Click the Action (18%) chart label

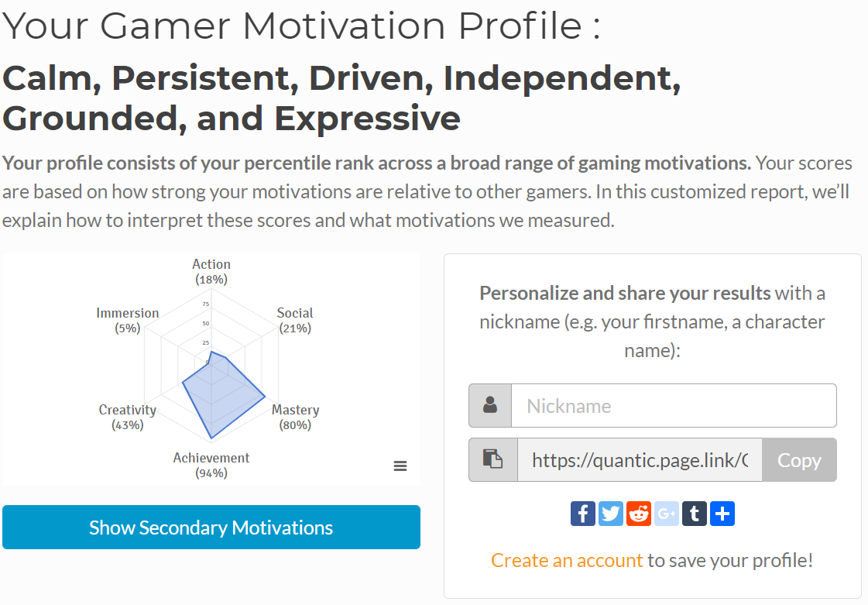pos(211,271)
